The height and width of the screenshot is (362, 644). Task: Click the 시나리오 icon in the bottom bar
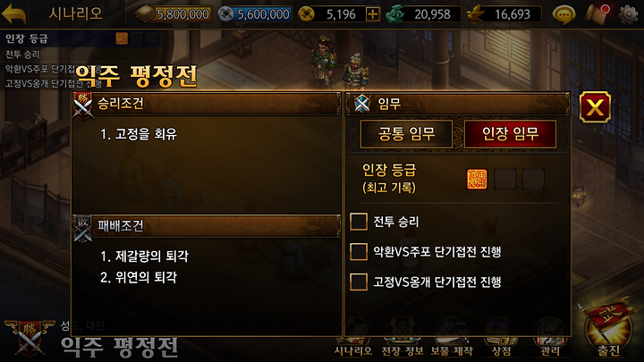352,339
